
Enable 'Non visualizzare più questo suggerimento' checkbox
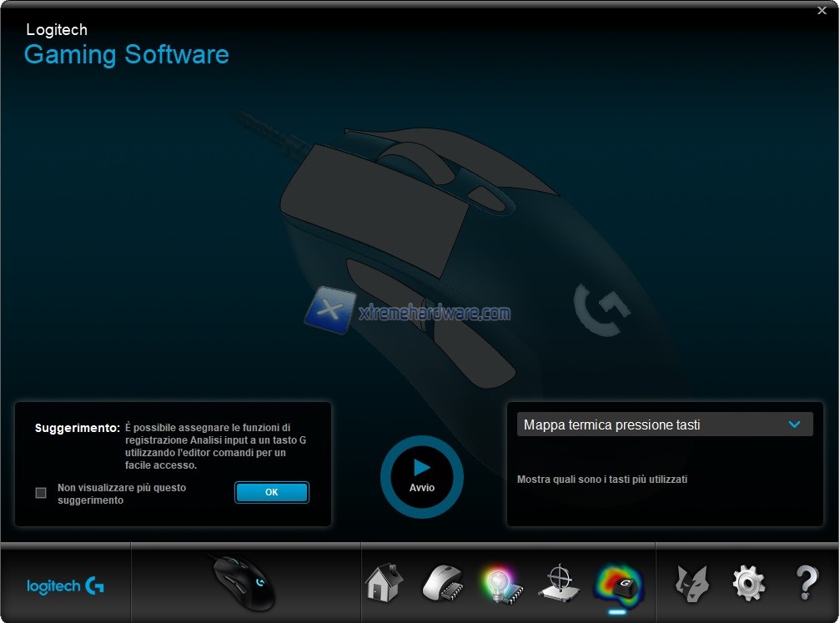(41, 493)
